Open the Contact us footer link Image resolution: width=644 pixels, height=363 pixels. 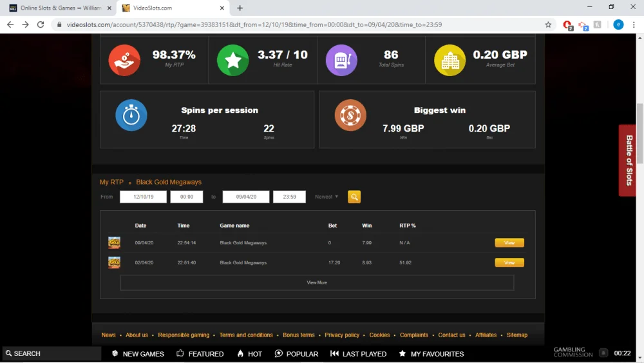tap(452, 335)
